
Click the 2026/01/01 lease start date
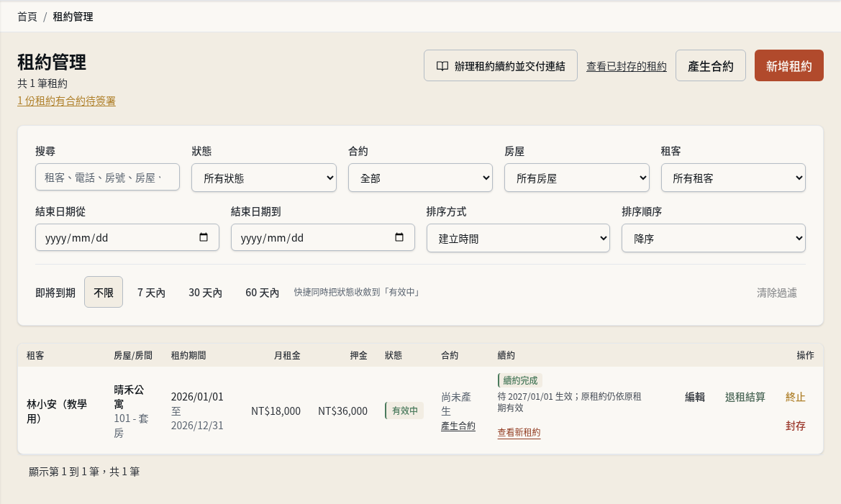click(197, 397)
